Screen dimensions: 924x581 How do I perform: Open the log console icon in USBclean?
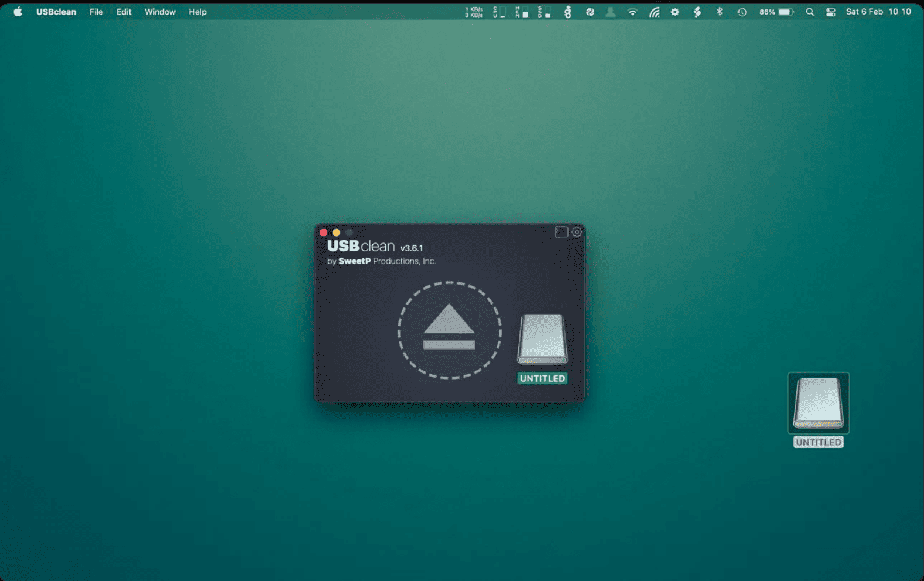point(561,232)
